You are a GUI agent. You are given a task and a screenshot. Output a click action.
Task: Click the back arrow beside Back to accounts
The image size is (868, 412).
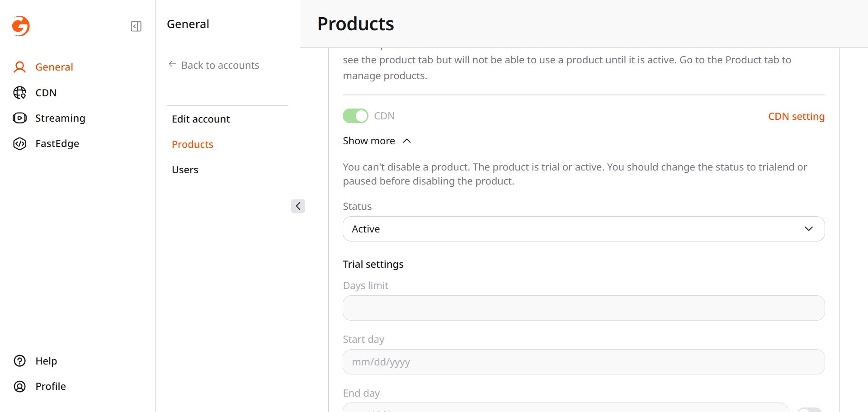pos(172,64)
